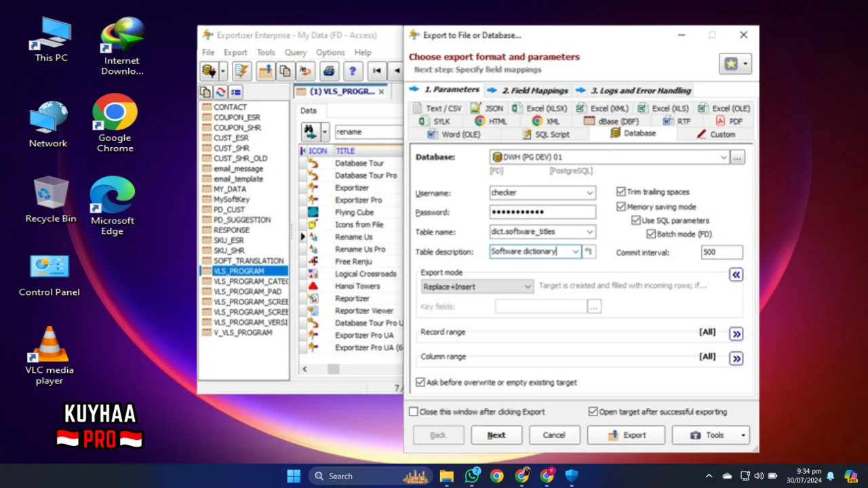The height and width of the screenshot is (488, 868).
Task: Click the export table toolbar icon
Action: point(265,70)
